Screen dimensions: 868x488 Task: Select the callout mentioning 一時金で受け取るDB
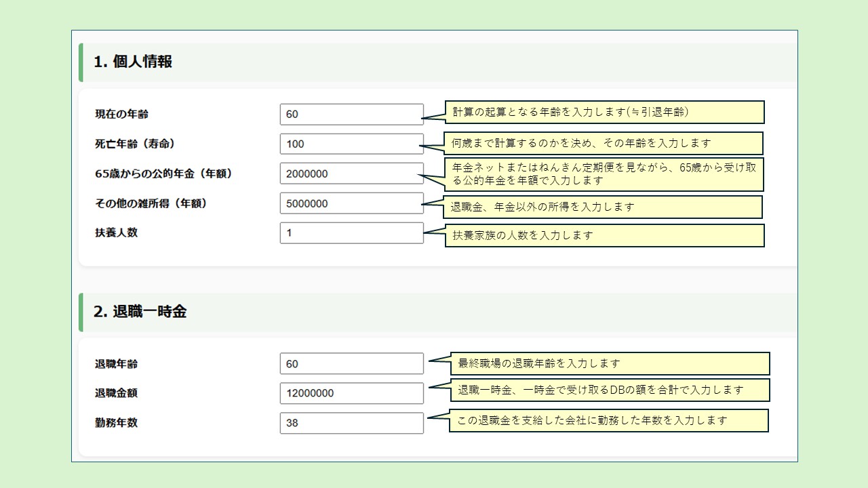(x=610, y=390)
